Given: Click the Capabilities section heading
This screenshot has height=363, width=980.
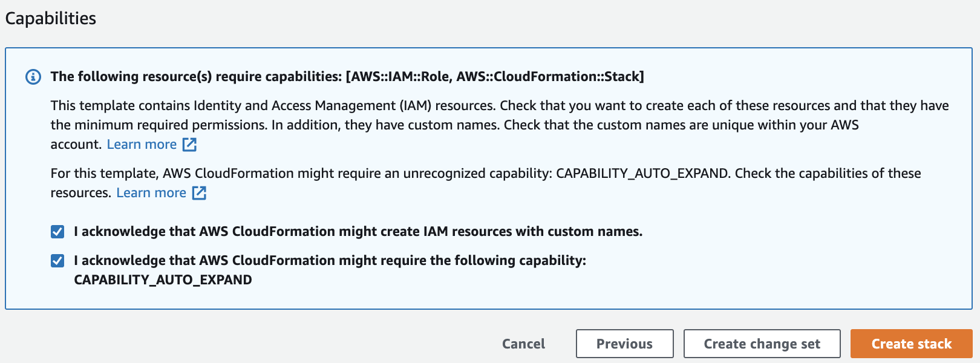Looking at the screenshot, I should 51,18.
